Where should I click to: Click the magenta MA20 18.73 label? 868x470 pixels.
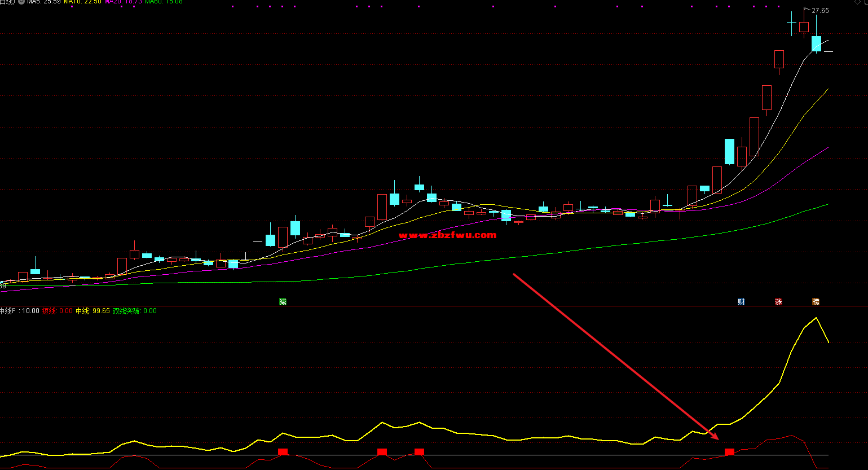tap(123, 2)
